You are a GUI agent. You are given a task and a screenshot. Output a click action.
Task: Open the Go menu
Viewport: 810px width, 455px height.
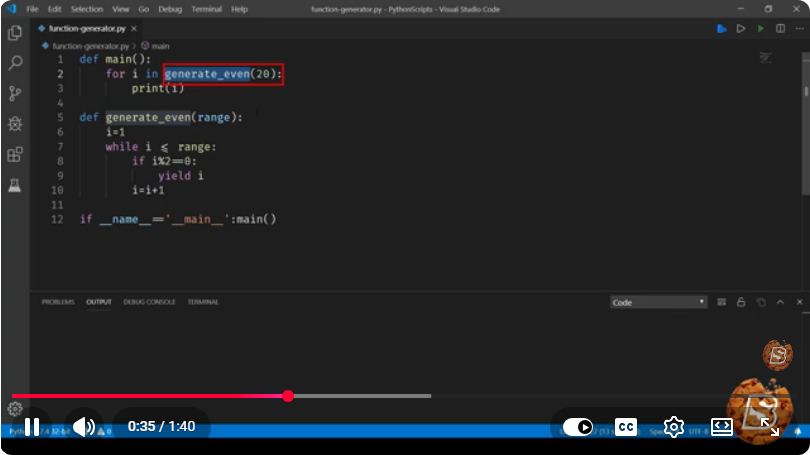tap(144, 9)
